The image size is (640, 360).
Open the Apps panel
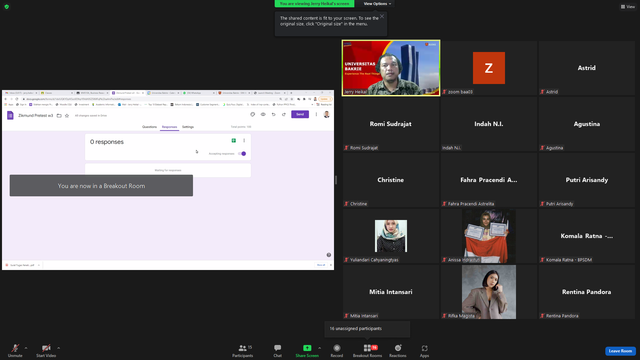click(x=424, y=350)
